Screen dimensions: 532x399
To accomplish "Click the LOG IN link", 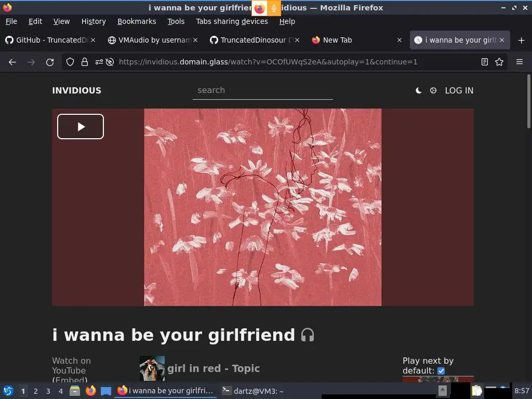I will click(x=459, y=90).
